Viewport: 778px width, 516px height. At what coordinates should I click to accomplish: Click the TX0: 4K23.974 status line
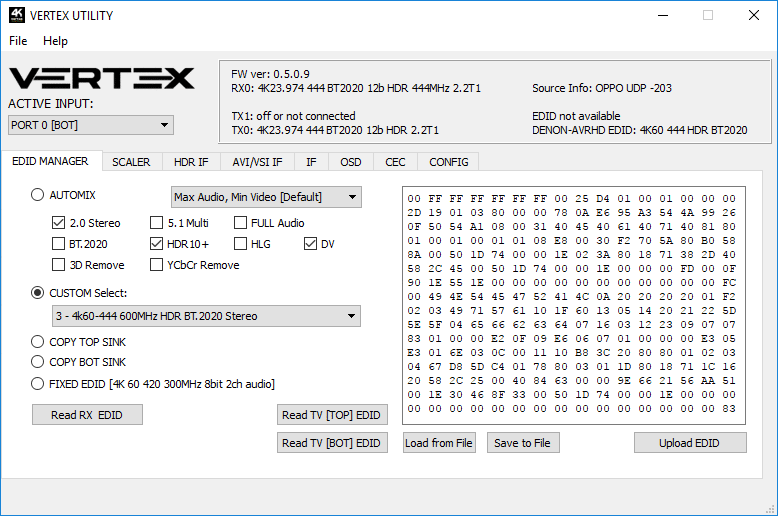pos(335,130)
